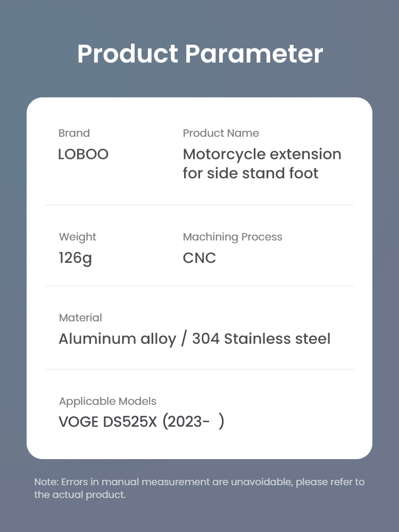The image size is (399, 532).
Task: Select the Material label
Action: 80,318
